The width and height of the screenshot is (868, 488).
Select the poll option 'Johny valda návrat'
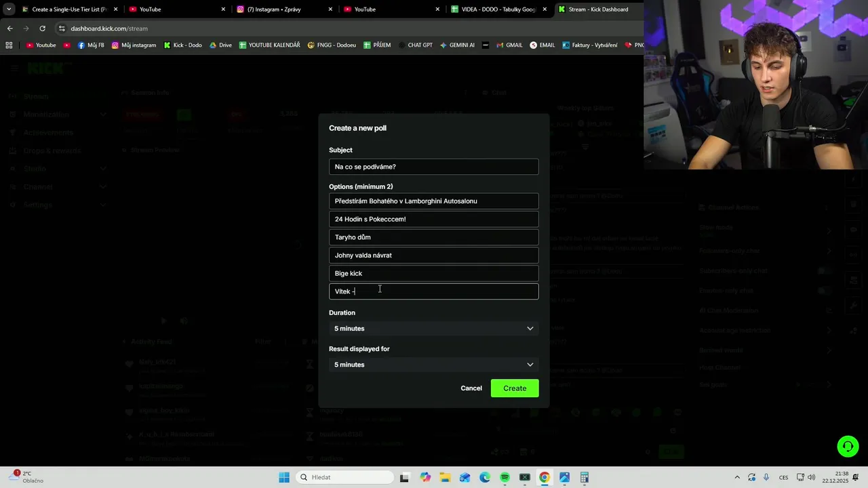[434, 256]
